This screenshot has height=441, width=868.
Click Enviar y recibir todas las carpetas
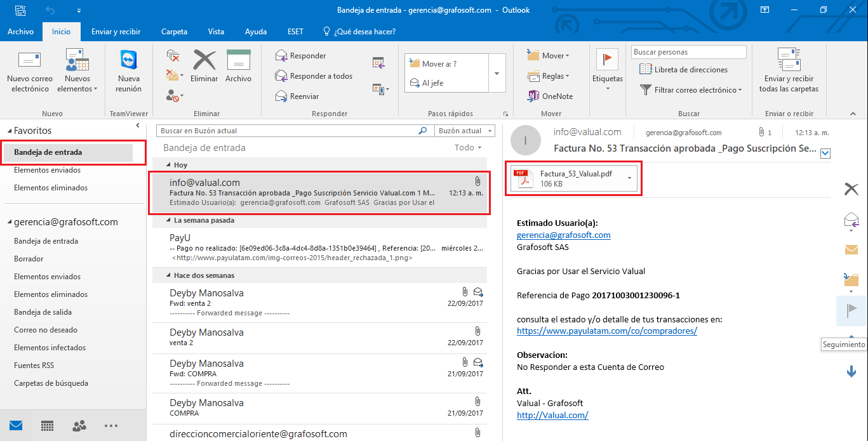pos(789,60)
